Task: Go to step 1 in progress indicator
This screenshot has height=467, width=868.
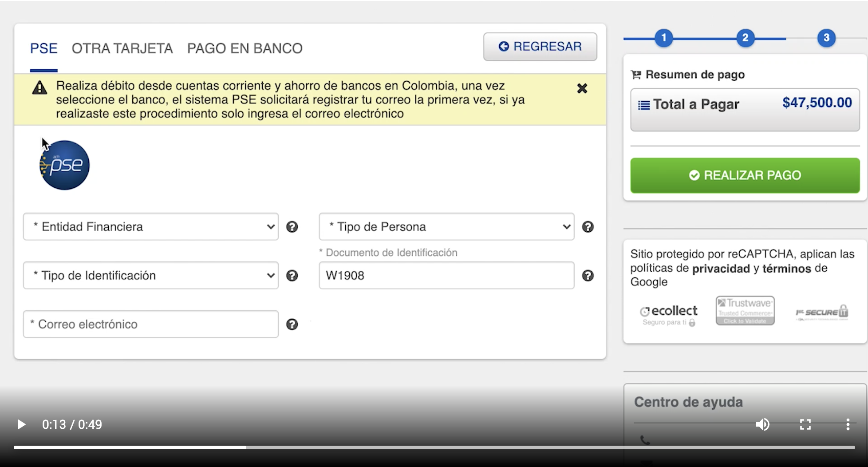Action: pos(664,38)
